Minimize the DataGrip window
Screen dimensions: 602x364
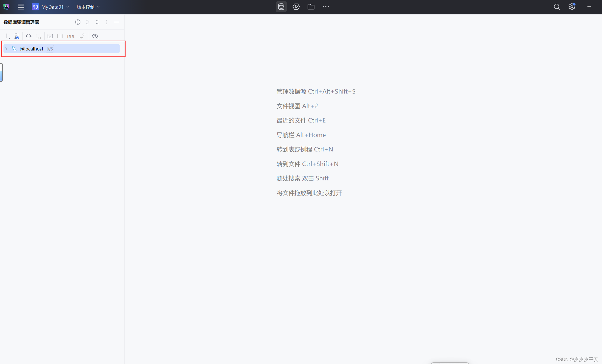pos(589,7)
